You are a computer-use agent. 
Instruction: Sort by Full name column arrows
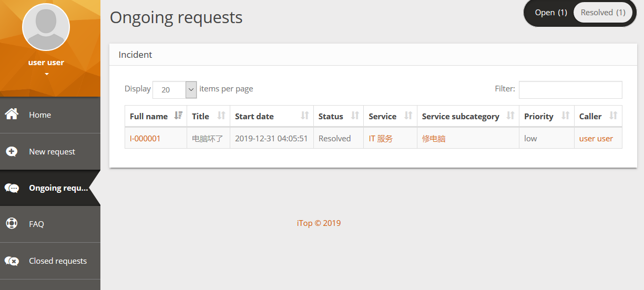click(x=178, y=116)
